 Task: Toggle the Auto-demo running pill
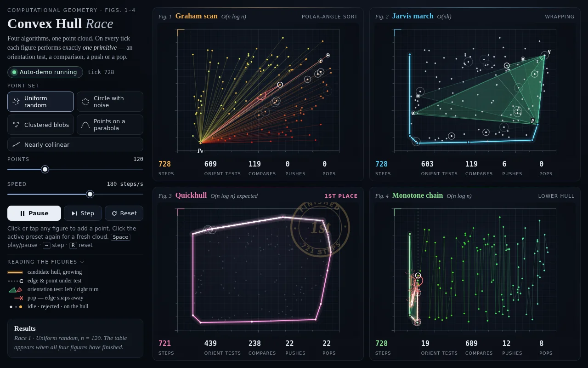pyautogui.click(x=45, y=72)
